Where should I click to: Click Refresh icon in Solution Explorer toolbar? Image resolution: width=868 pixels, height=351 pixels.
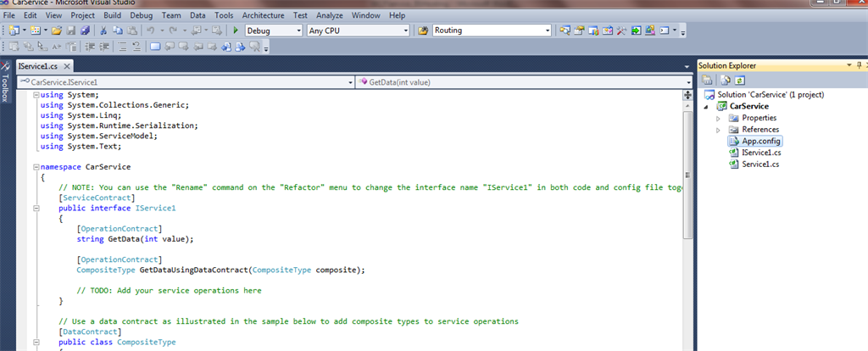(739, 81)
